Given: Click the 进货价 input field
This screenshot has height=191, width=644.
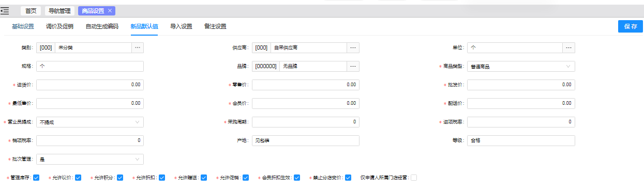Looking at the screenshot, I should 90,85.
